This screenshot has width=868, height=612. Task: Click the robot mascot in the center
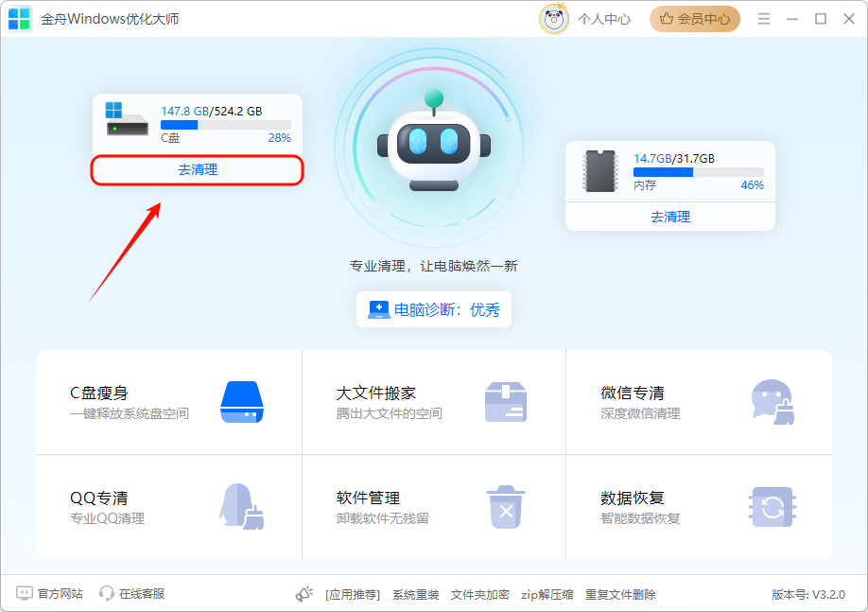[434, 142]
